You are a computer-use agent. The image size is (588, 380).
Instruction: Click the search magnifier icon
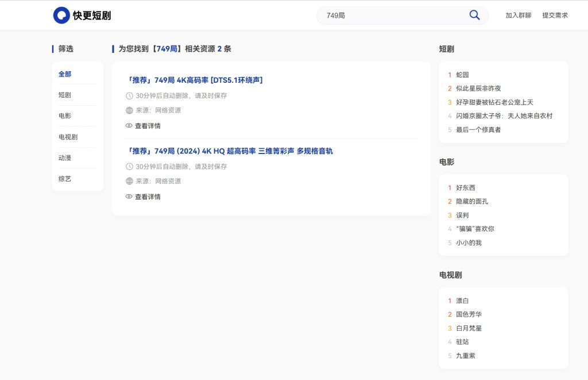[x=474, y=15]
